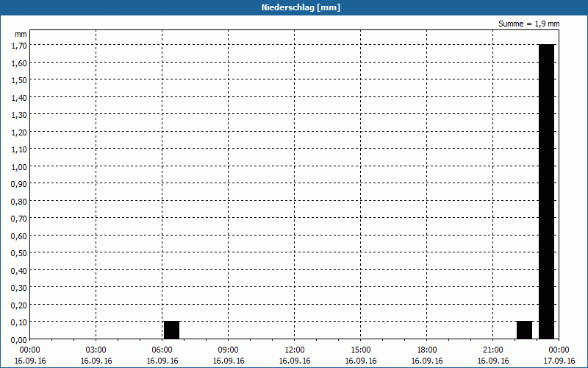This screenshot has height=368, width=588.
Task: Click the 12:00 time label
Action: click(295, 350)
